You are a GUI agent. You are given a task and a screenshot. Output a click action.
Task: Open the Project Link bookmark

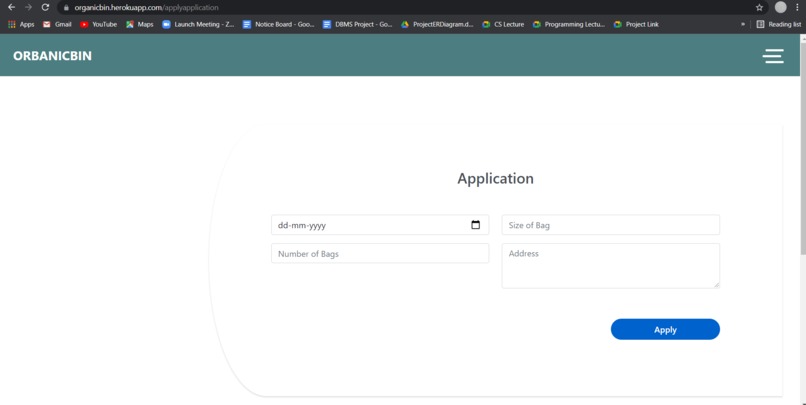pyautogui.click(x=636, y=24)
